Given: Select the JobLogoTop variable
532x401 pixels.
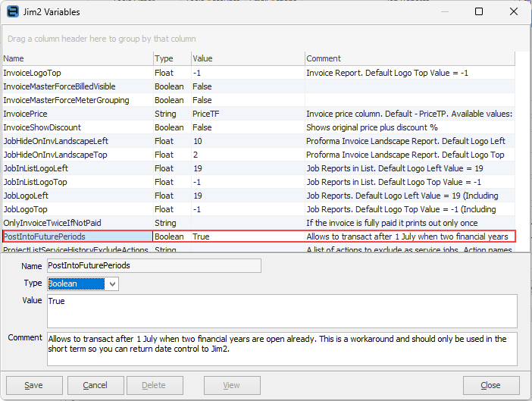Looking at the screenshot, I should (x=26, y=209).
